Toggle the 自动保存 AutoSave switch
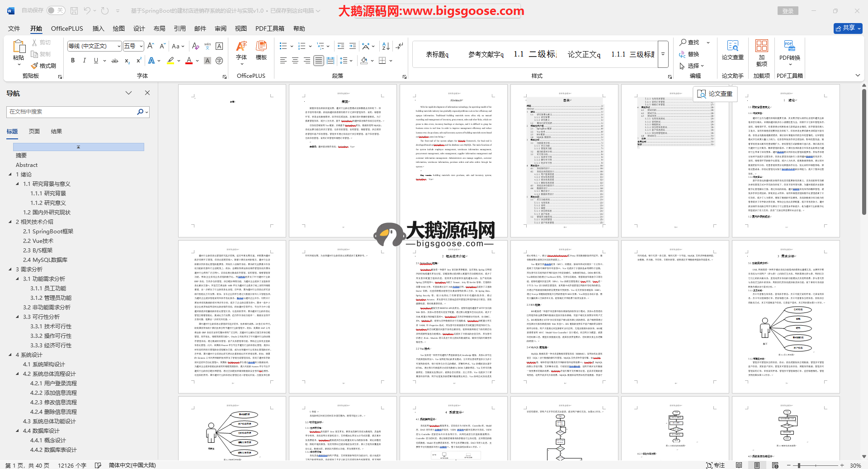The image size is (868, 469). [56, 10]
